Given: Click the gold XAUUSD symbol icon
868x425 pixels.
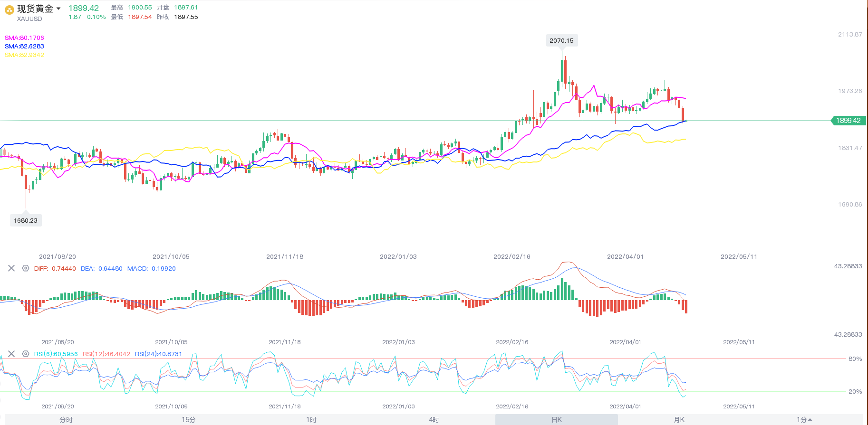Looking at the screenshot, I should (x=10, y=10).
